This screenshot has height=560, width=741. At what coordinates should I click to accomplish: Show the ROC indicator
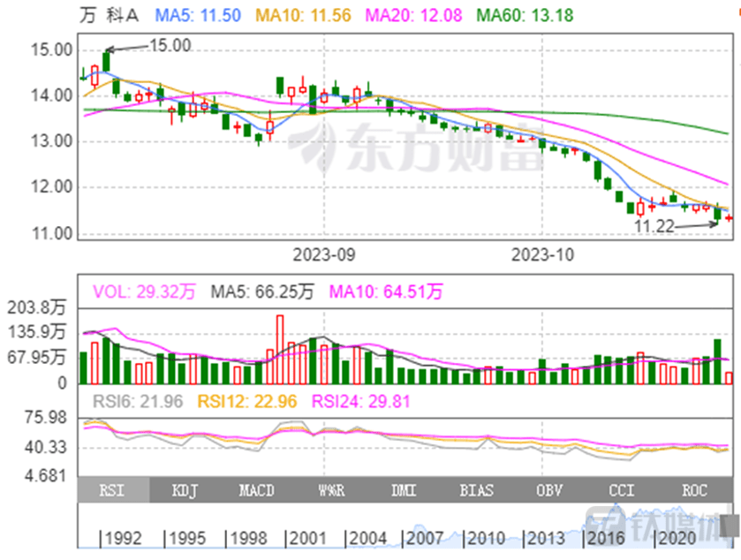(696, 490)
